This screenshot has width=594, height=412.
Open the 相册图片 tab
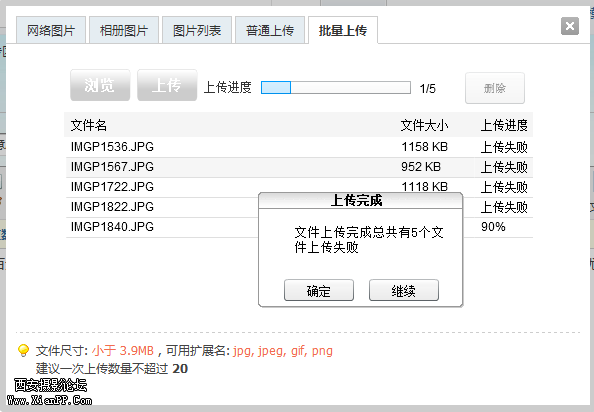pyautogui.click(x=124, y=30)
